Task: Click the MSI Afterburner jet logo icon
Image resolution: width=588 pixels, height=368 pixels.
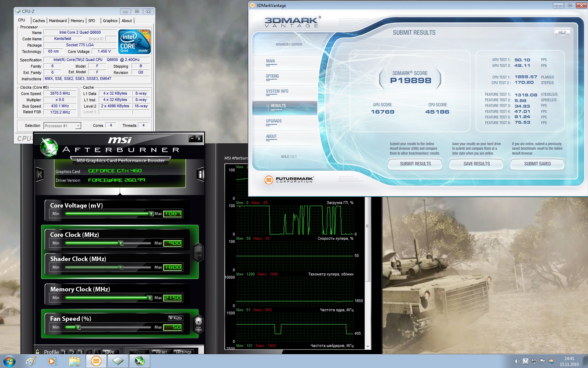Action: (x=49, y=147)
